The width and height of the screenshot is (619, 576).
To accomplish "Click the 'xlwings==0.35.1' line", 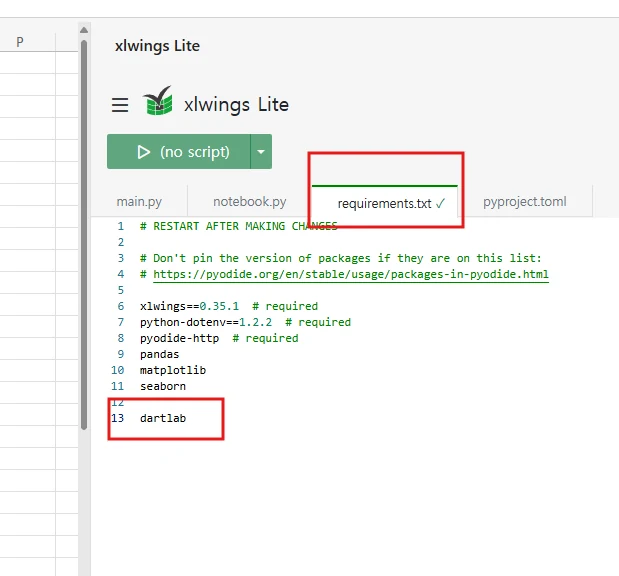I will point(229,306).
